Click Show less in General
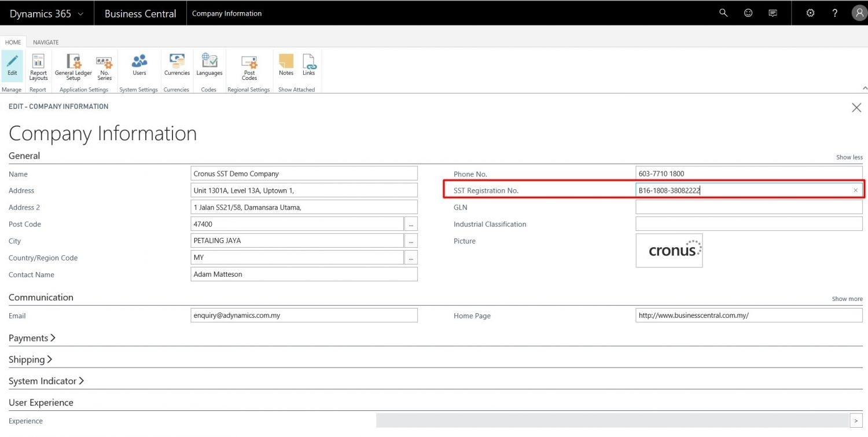 pos(849,157)
